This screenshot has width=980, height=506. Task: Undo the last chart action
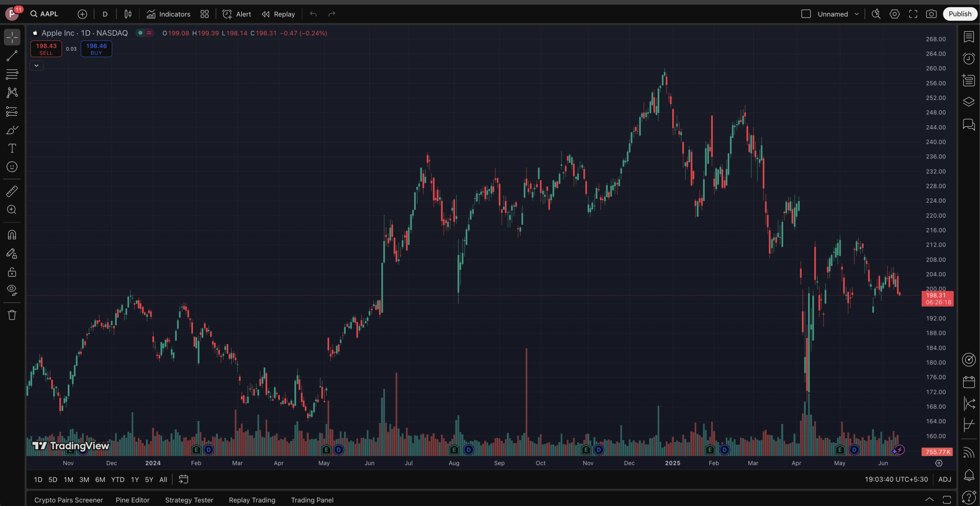click(x=313, y=14)
